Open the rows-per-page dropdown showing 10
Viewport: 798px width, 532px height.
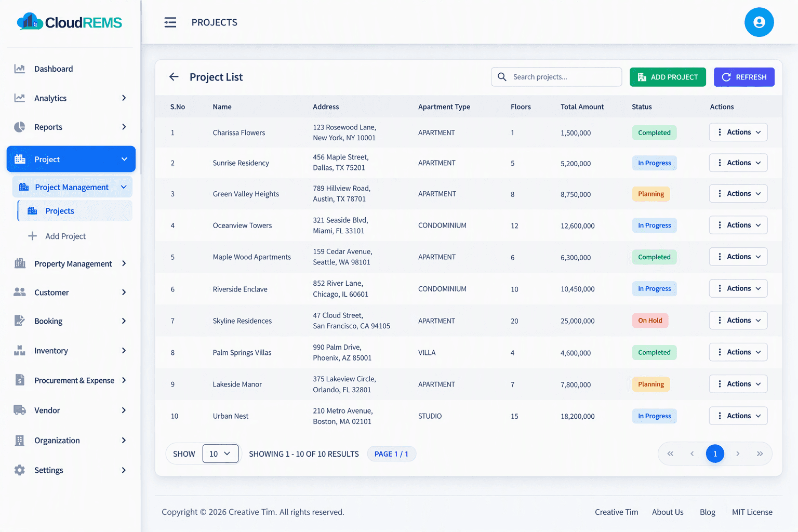click(220, 454)
